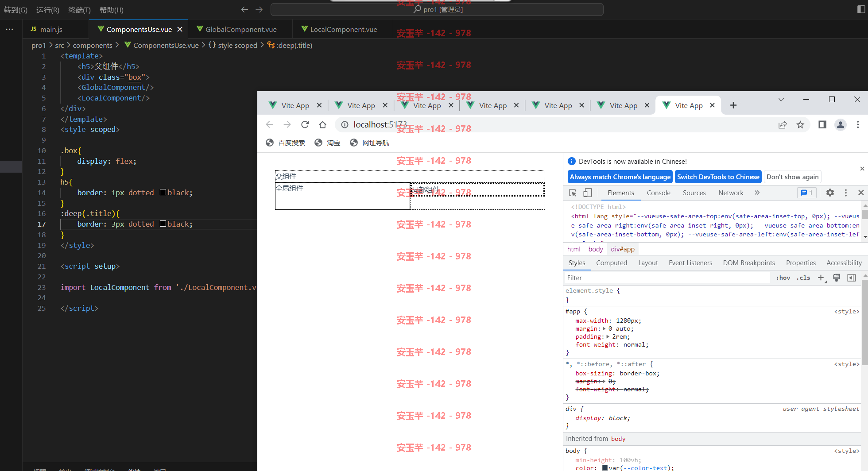Click Don't show again button
This screenshot has width=868, height=471.
pos(793,177)
